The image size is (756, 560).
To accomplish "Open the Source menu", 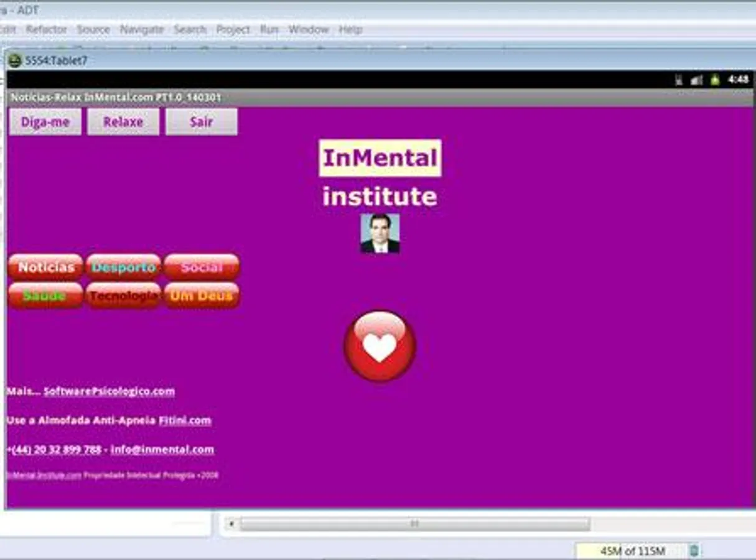I will 93,29.
